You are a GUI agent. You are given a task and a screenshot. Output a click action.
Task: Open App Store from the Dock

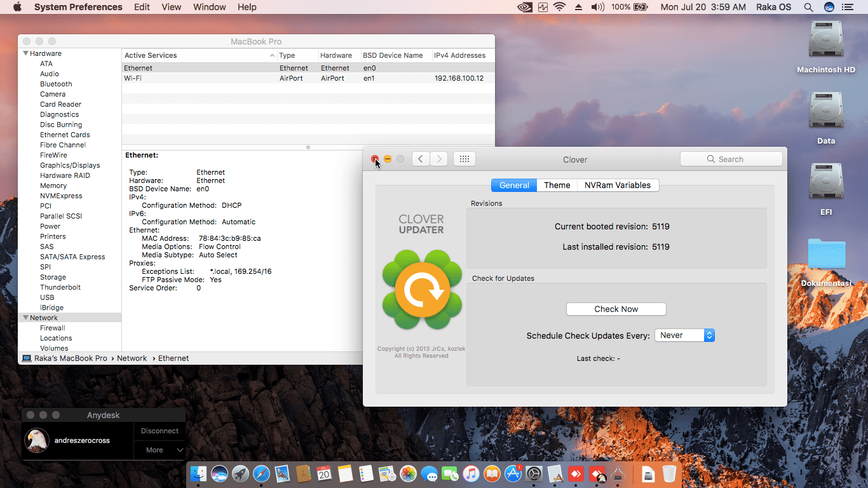click(x=513, y=473)
